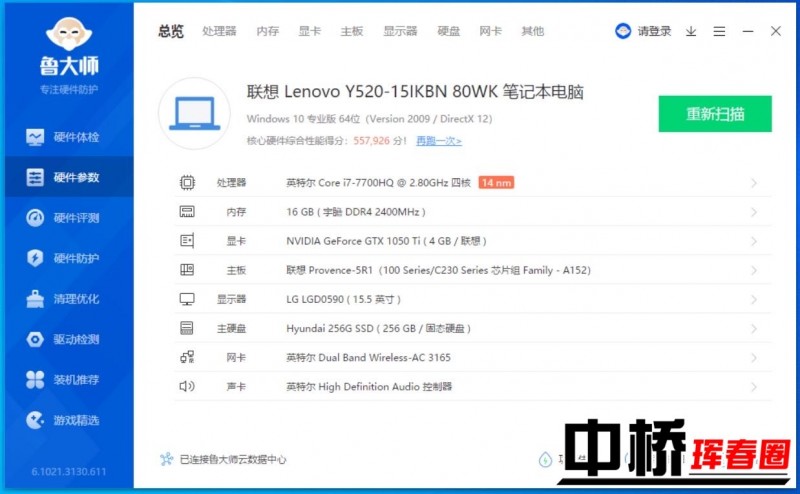
Task: Click the version 6.1021.3130.611 text
Action: 69,472
